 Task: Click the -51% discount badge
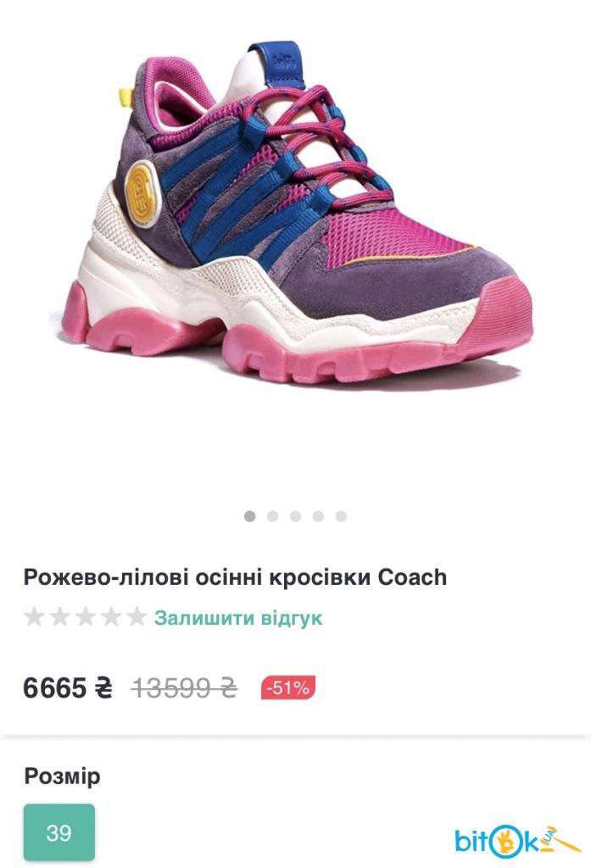pos(288,687)
